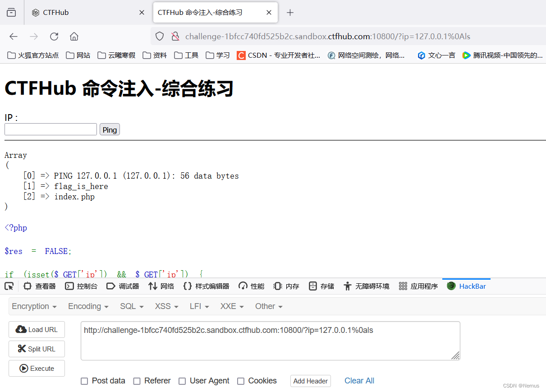Go forward to next page
This screenshot has height=392, width=546.
[34, 37]
